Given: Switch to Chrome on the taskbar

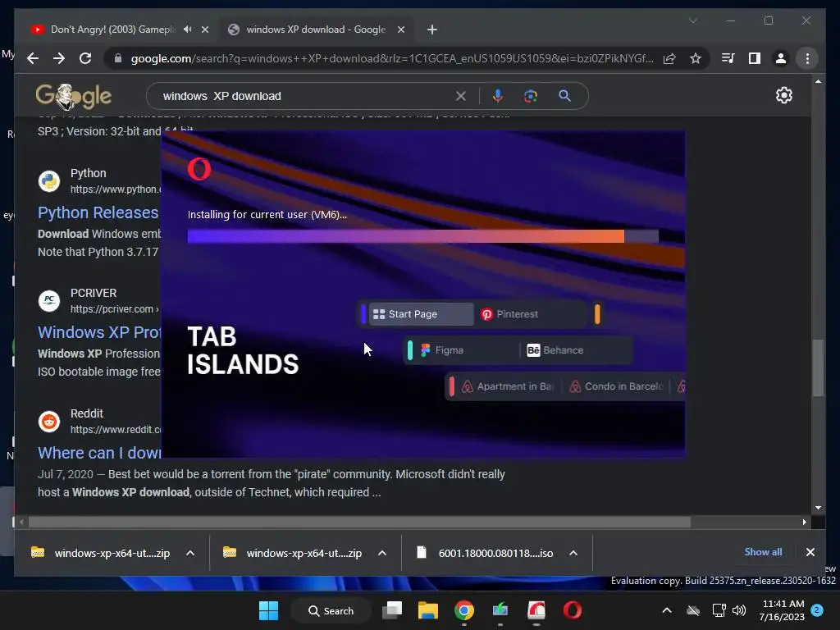Looking at the screenshot, I should (464, 610).
